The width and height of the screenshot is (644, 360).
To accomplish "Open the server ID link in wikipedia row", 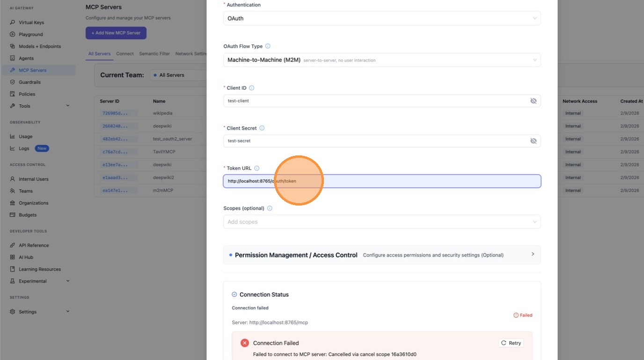I will [x=119, y=113].
